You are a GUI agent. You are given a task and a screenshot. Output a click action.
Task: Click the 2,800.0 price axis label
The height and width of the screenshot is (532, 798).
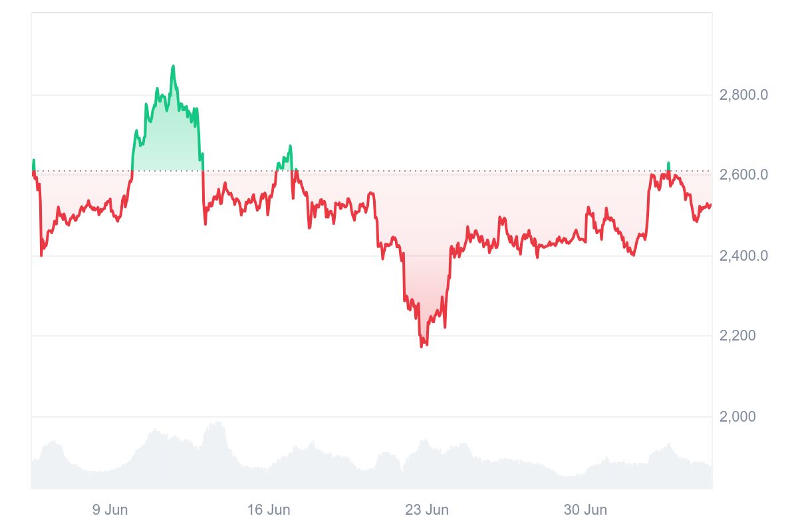743,95
